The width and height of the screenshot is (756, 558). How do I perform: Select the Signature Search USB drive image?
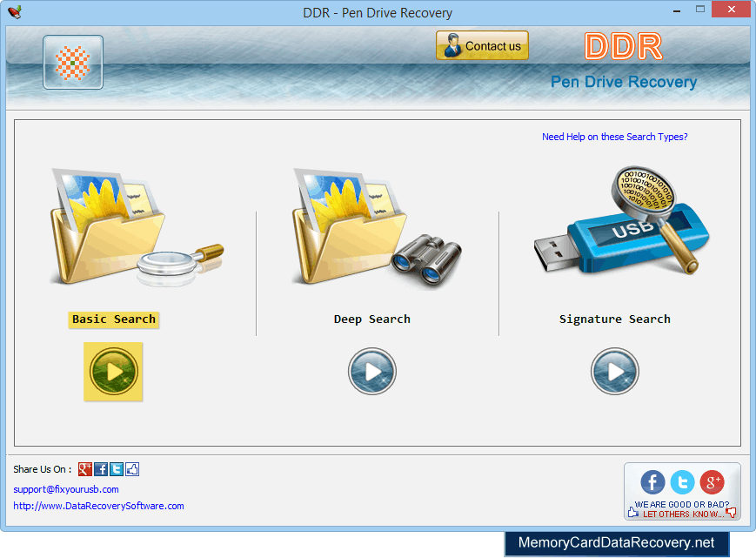(x=621, y=221)
